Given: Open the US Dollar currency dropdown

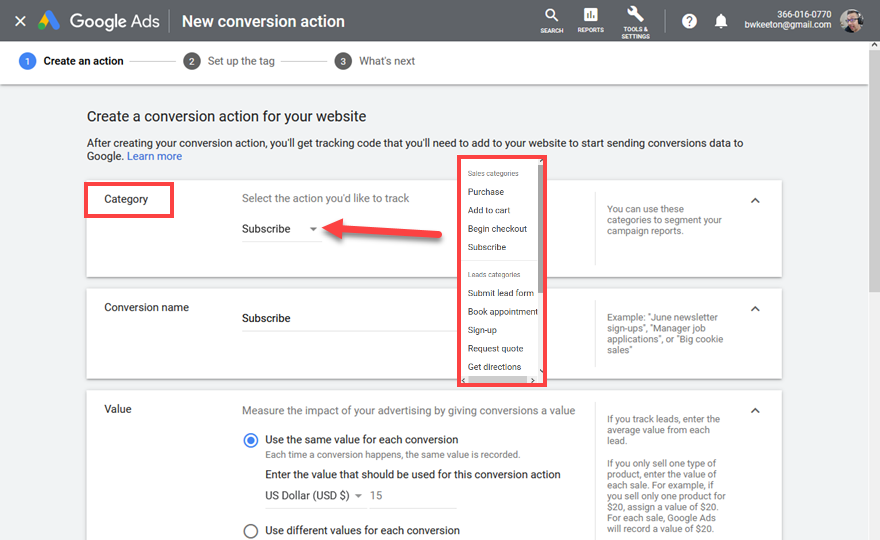Looking at the screenshot, I should tap(314, 495).
